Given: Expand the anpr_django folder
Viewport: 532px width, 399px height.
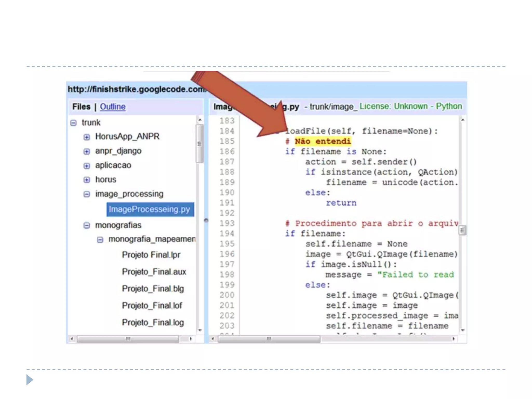Looking at the screenshot, I should tap(87, 151).
